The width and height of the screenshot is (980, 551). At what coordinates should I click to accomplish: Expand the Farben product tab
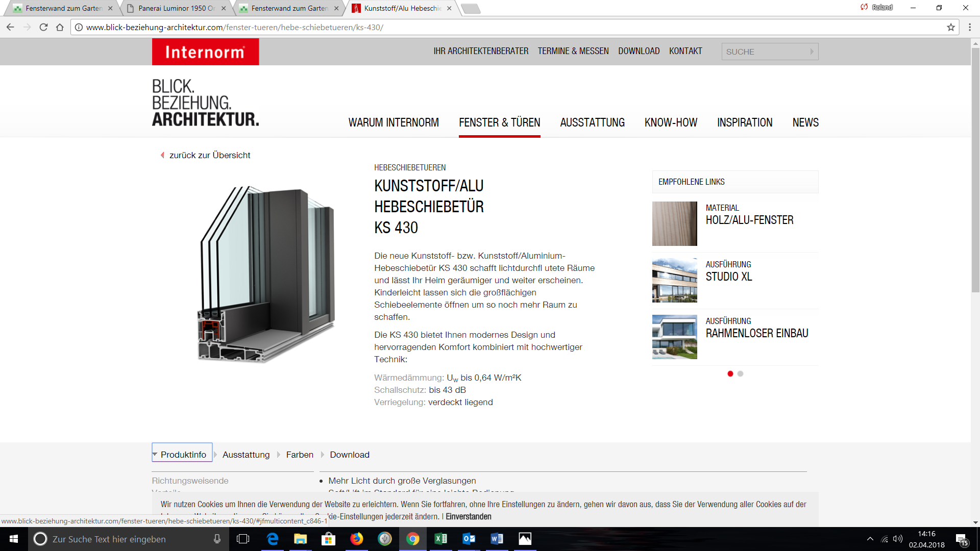pyautogui.click(x=300, y=455)
